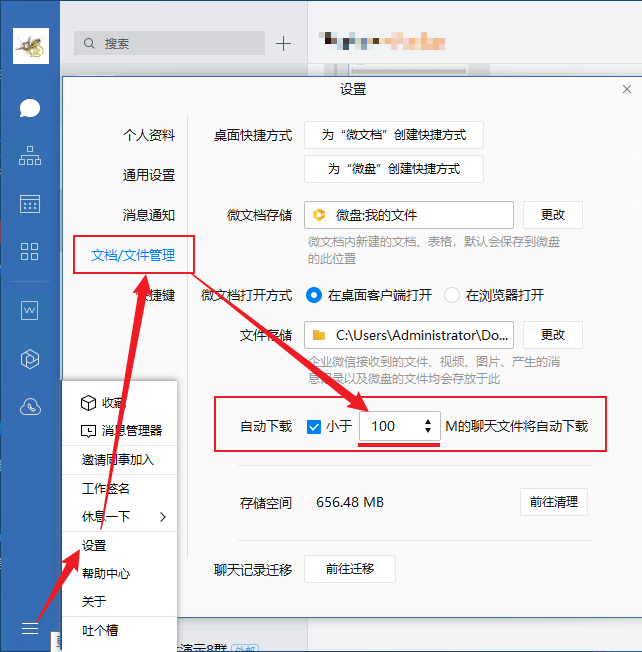This screenshot has width=642, height=652.
Task: Select 个人资料 settings tab
Action: (x=148, y=135)
